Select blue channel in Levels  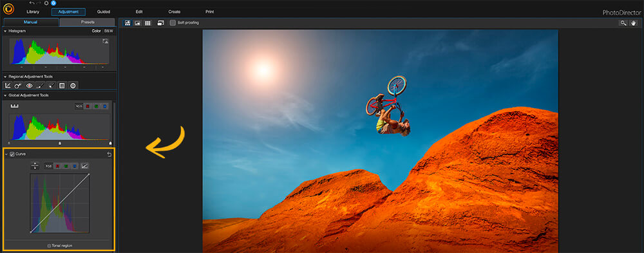[105, 106]
